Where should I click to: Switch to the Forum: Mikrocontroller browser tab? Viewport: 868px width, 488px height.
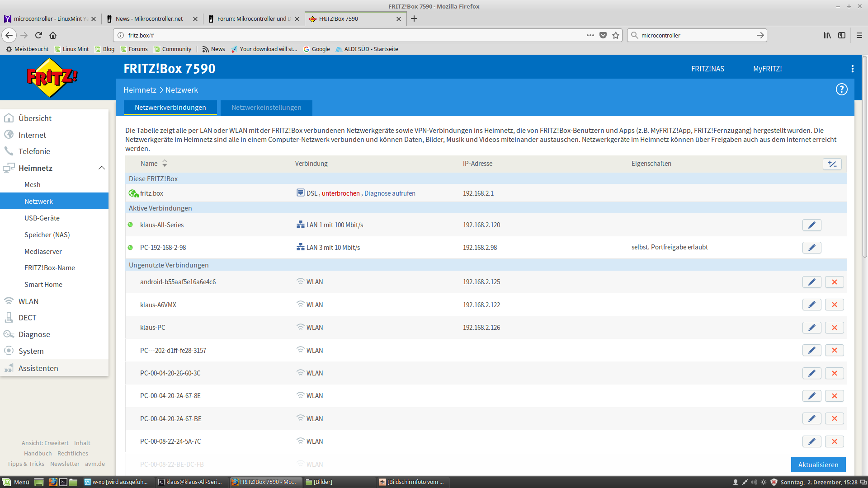(x=254, y=19)
